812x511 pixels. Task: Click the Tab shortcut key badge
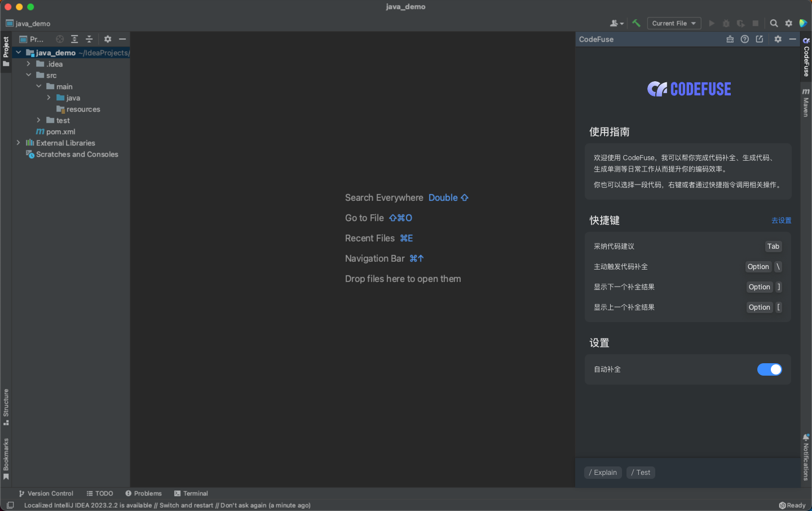[x=773, y=246]
